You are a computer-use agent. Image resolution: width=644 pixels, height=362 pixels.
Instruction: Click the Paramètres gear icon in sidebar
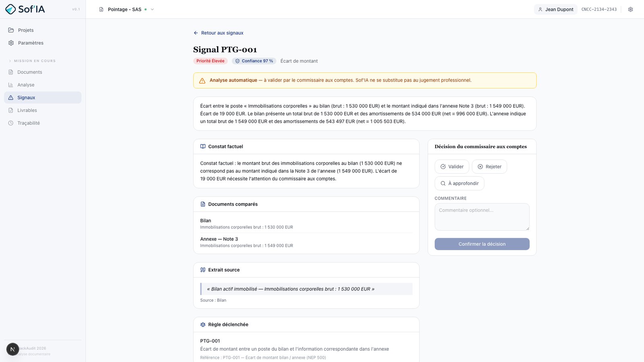(x=11, y=43)
